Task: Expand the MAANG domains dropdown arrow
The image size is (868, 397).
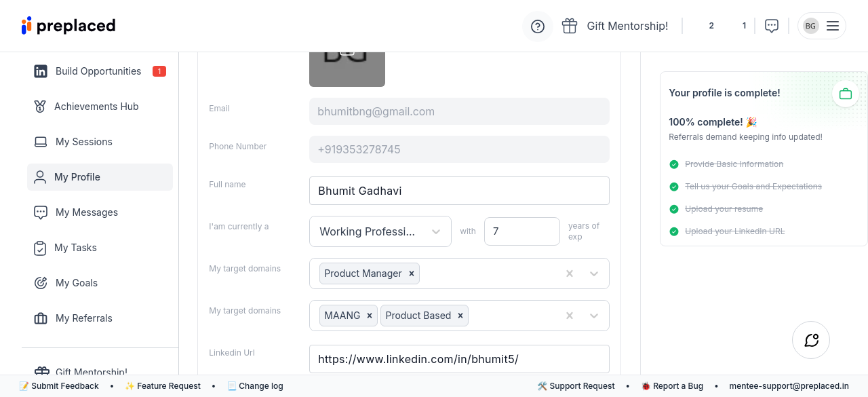Action: 594,316
